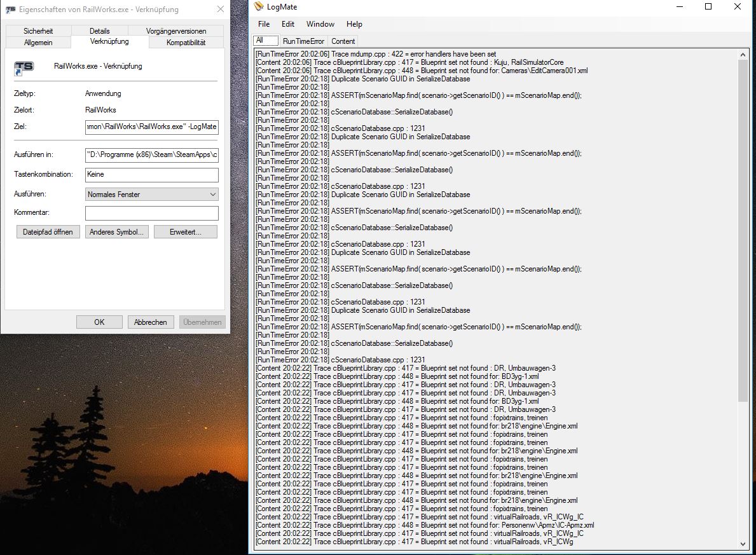Image resolution: width=756 pixels, height=555 pixels.
Task: Click the log line mentioning Personenw\Apmz\IC-Apmz.xml
Action: click(x=425, y=525)
